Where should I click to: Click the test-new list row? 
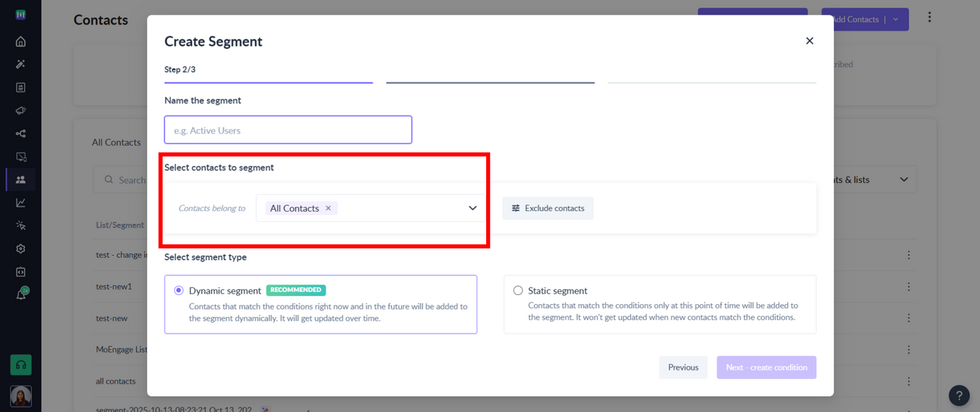click(112, 318)
